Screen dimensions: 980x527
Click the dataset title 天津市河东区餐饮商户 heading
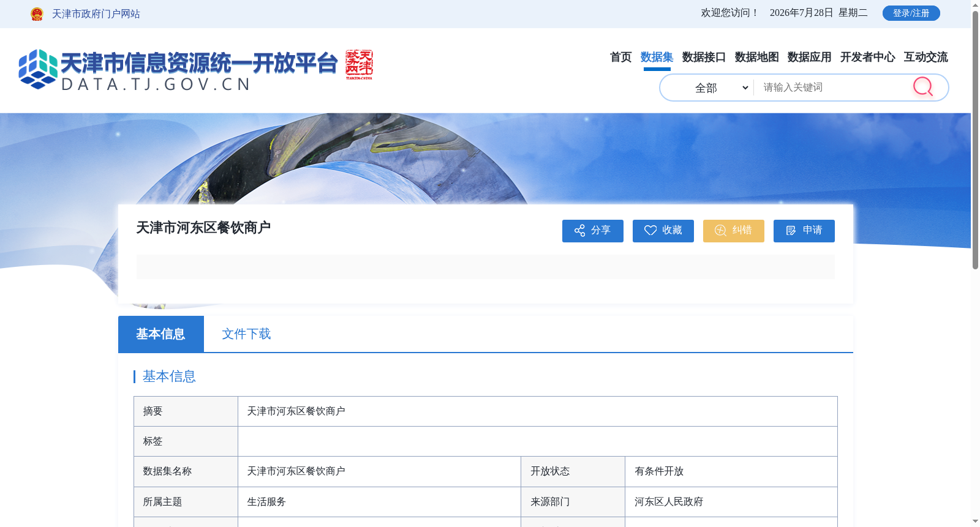(203, 228)
